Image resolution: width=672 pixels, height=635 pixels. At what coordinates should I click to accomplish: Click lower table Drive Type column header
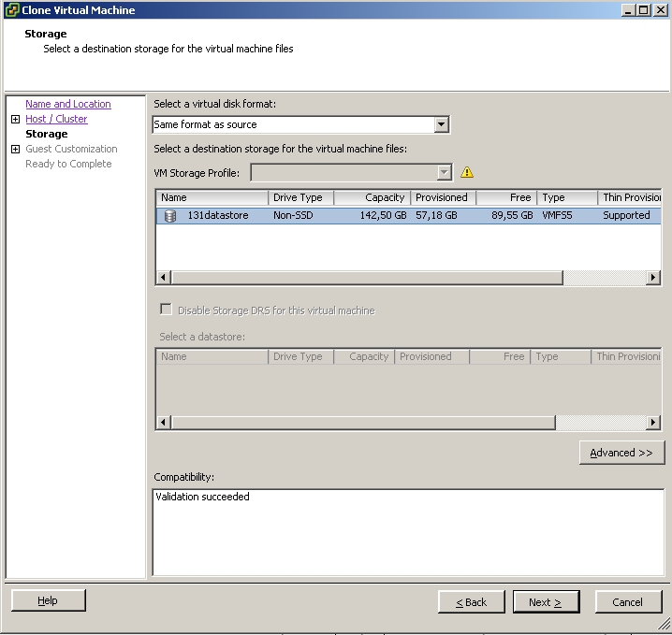(x=300, y=356)
